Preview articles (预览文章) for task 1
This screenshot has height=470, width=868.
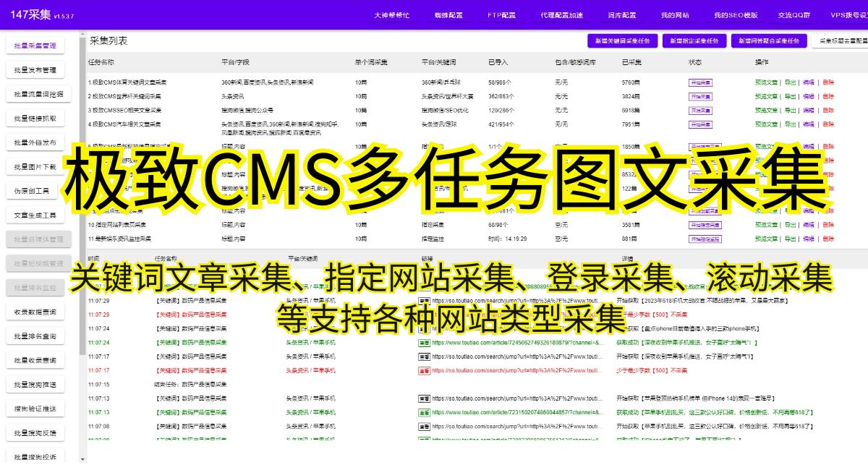click(767, 82)
